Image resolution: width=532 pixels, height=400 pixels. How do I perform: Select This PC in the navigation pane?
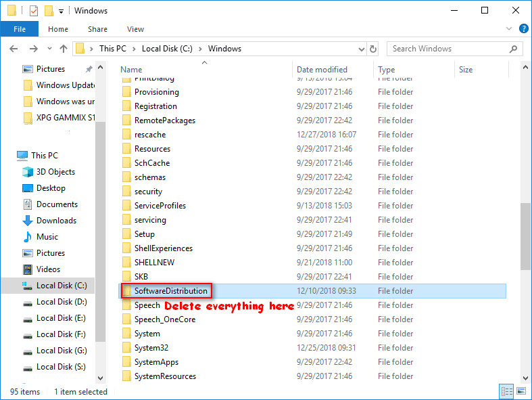click(x=45, y=156)
